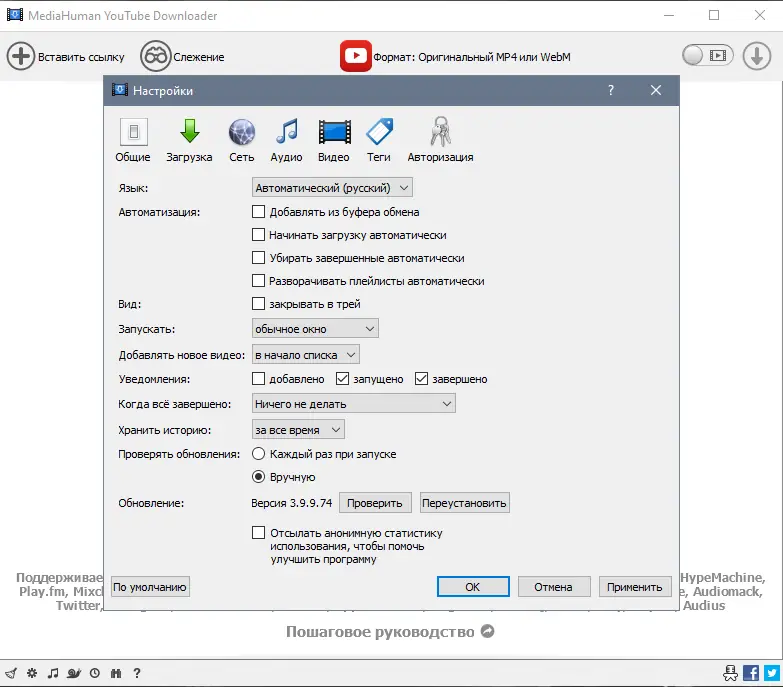Viewport: 783px width, 687px height.
Task: Click the red YouTube format icon
Action: pos(356,56)
